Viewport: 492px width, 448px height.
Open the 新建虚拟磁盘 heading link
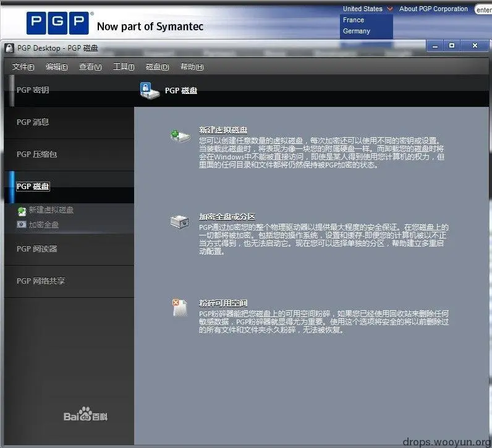tap(223, 130)
